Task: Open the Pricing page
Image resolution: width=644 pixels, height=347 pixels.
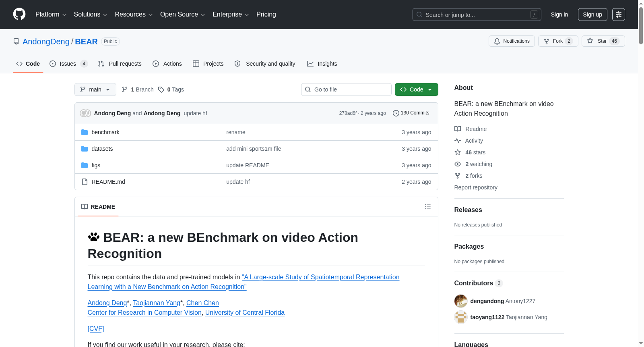Action: pos(266,15)
